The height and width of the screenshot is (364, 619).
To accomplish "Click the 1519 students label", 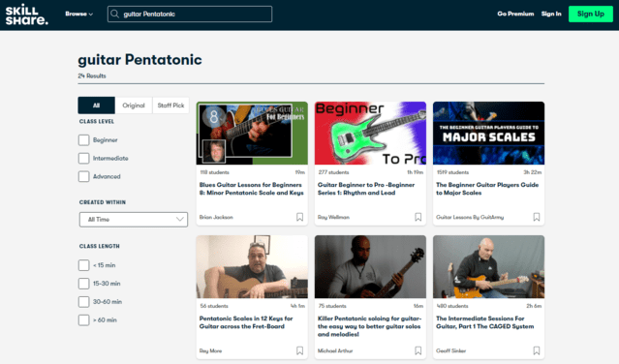I will point(452,172).
